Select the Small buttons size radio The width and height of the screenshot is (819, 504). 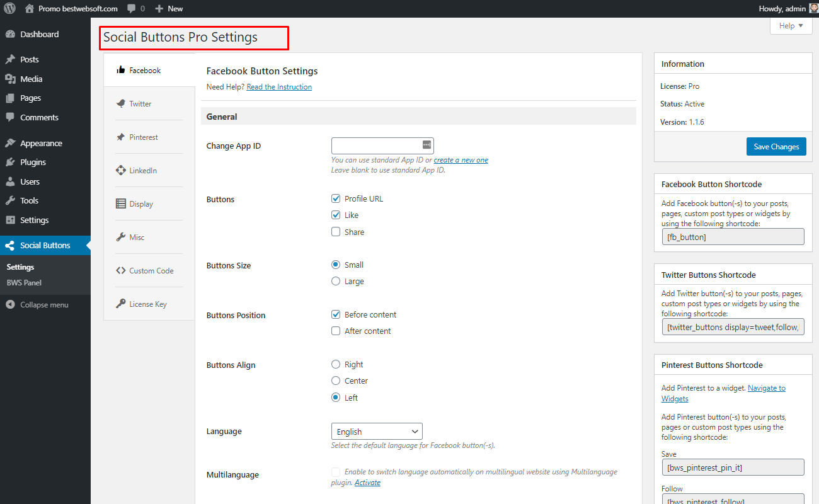click(336, 265)
